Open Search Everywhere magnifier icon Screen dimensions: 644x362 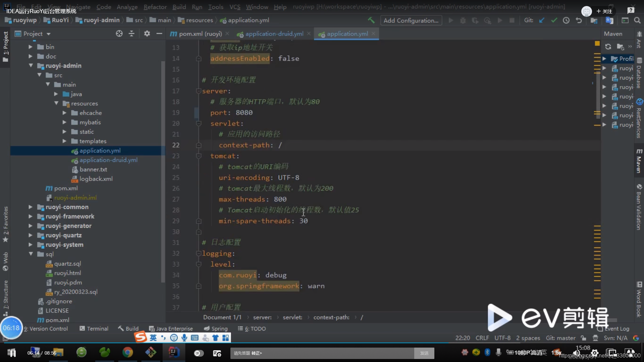point(637,20)
